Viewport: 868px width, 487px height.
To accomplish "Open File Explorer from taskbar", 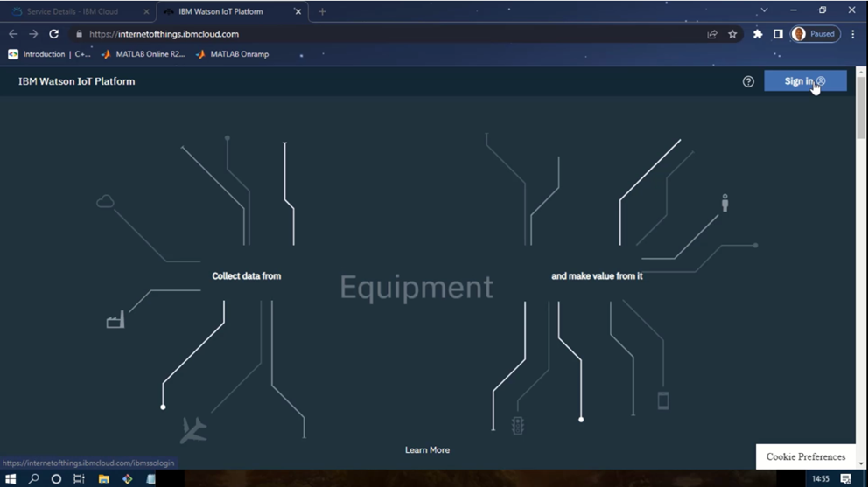I will tap(103, 479).
